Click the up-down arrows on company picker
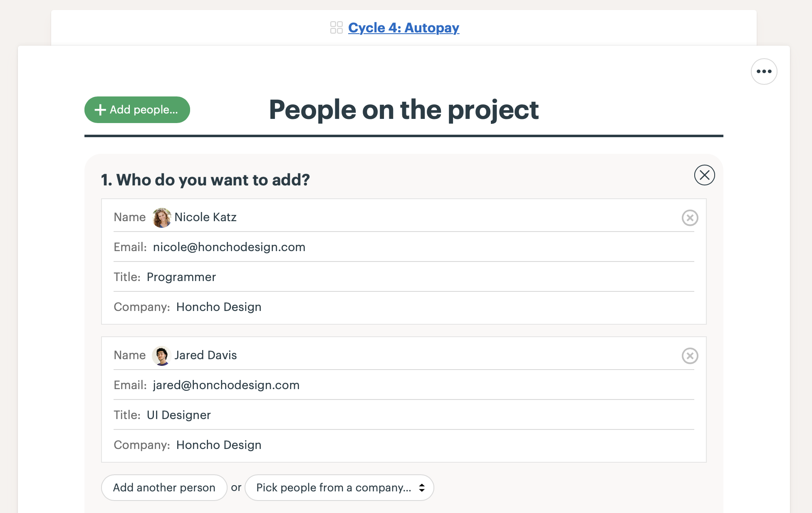The height and width of the screenshot is (513, 812). click(x=422, y=488)
